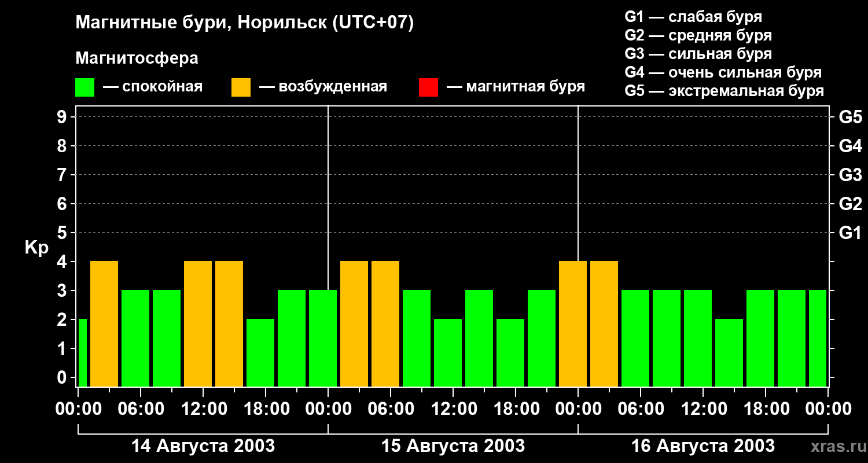Click the '9' value on the Kp axis
The height and width of the screenshot is (463, 868).
pos(62,117)
